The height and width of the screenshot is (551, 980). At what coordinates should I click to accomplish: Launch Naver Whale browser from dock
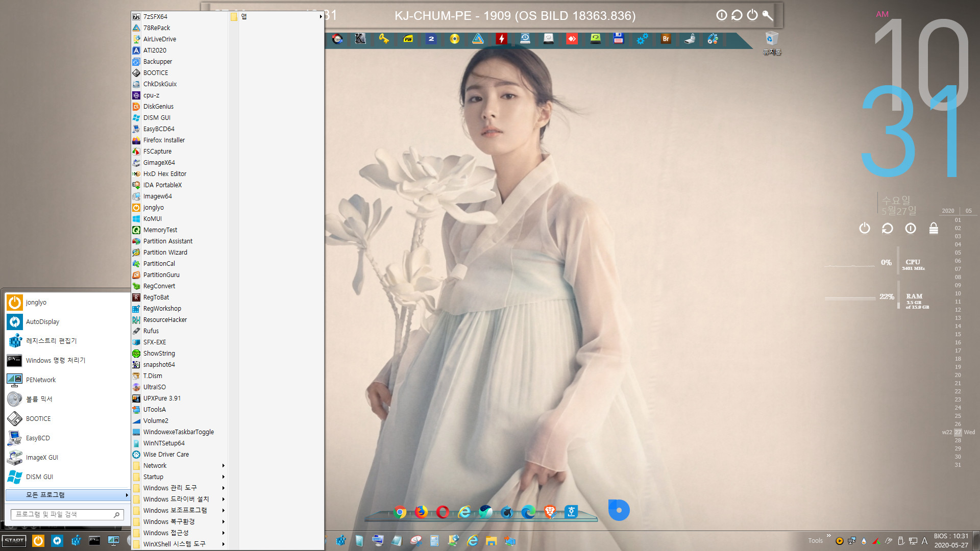point(485,512)
